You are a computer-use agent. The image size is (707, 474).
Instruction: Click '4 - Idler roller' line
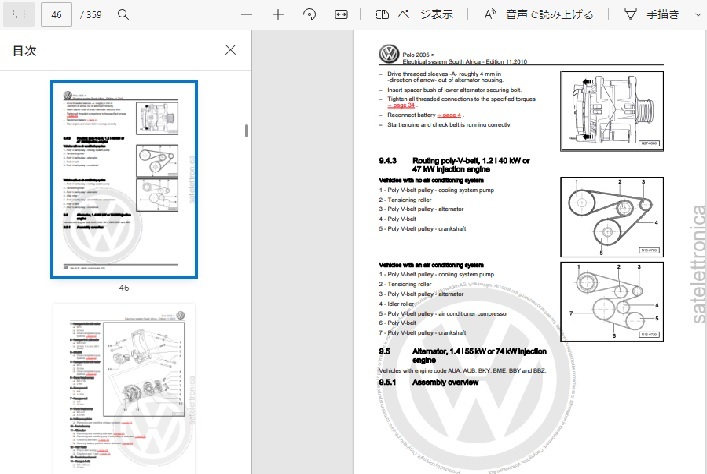pyautogui.click(x=396, y=304)
